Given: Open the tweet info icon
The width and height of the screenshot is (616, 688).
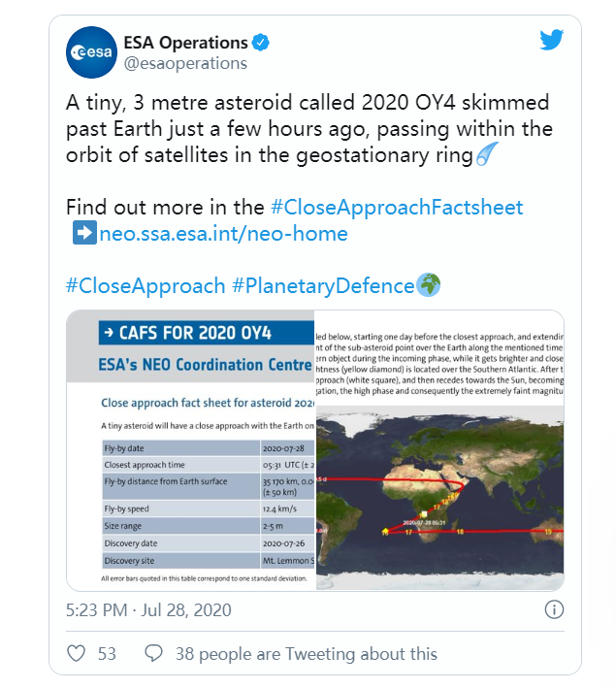Looking at the screenshot, I should point(553,610).
